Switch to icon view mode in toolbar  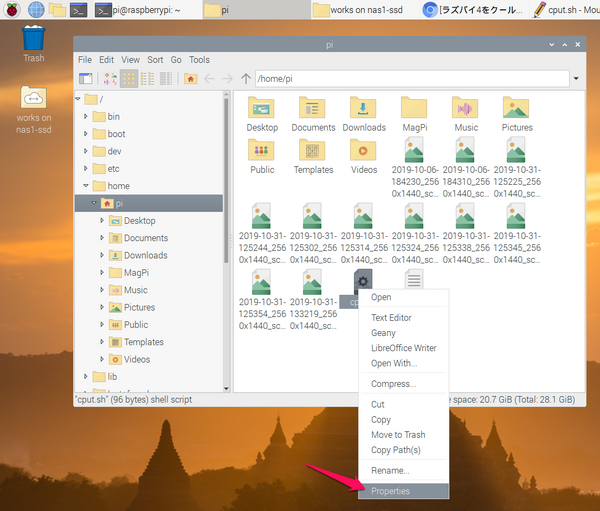click(129, 78)
